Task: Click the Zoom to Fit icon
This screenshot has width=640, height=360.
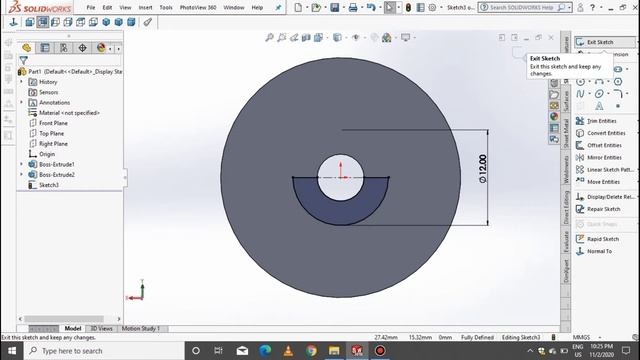Action: click(x=269, y=38)
